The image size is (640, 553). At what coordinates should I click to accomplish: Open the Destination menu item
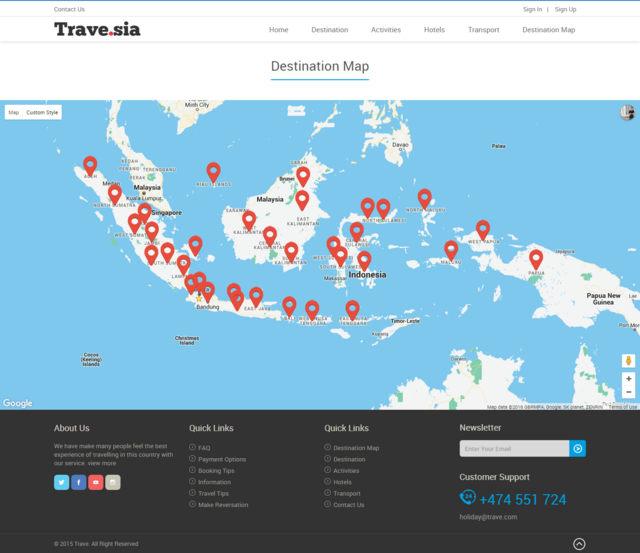330,30
